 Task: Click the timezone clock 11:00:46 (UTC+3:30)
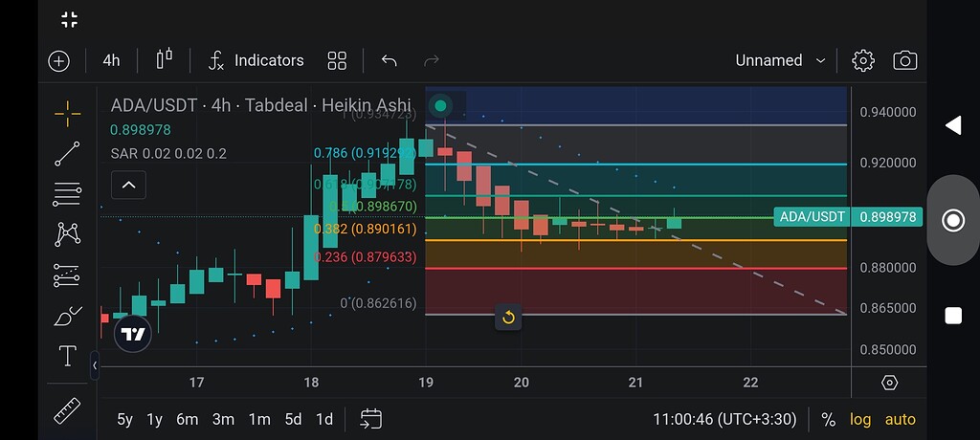[x=724, y=419]
